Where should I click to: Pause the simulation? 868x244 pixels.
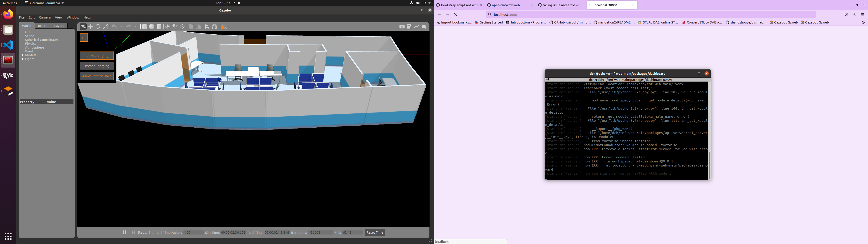[x=125, y=232]
